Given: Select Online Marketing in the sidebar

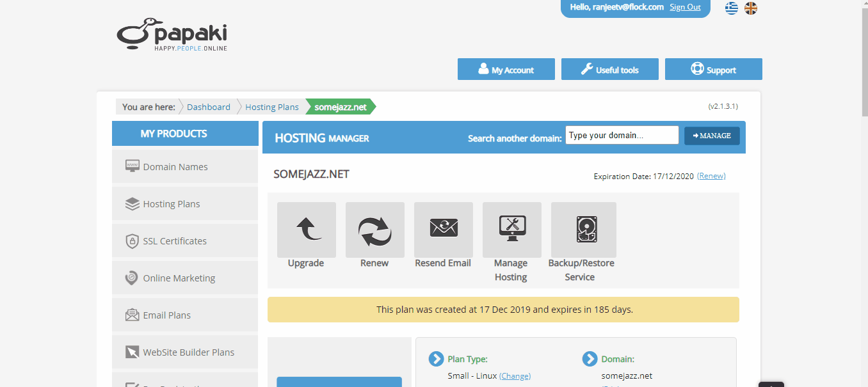Looking at the screenshot, I should coord(185,278).
